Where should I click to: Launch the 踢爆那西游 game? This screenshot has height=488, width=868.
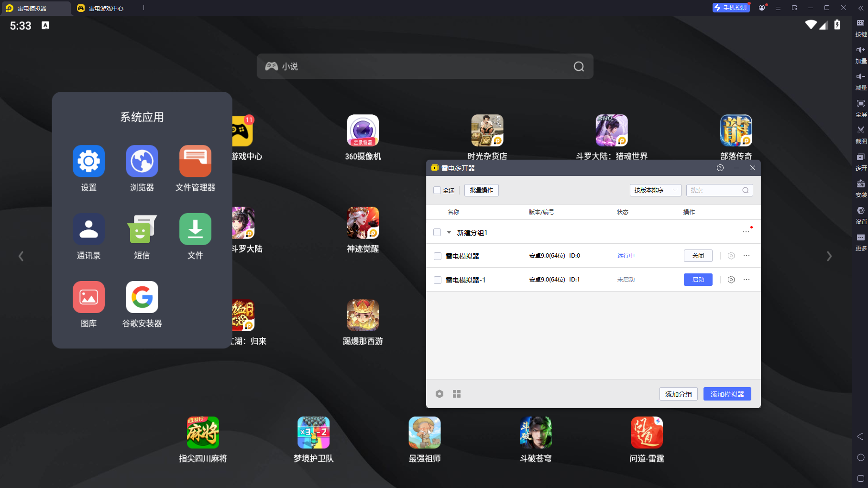[363, 315]
